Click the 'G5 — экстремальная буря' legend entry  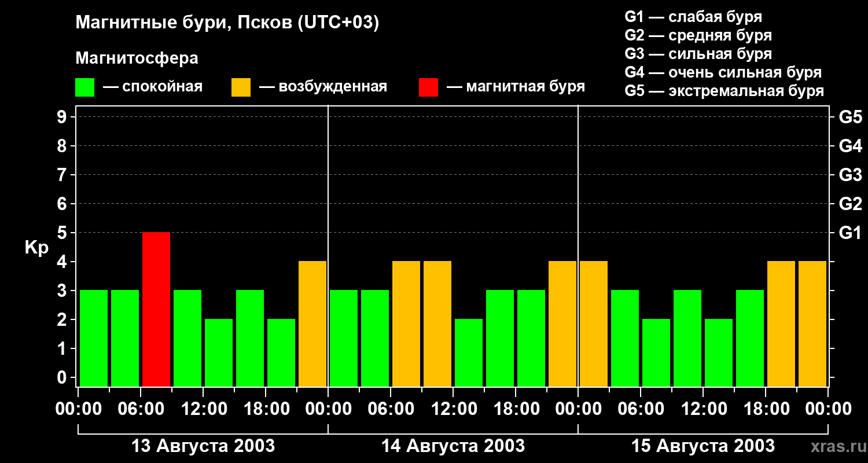click(724, 91)
